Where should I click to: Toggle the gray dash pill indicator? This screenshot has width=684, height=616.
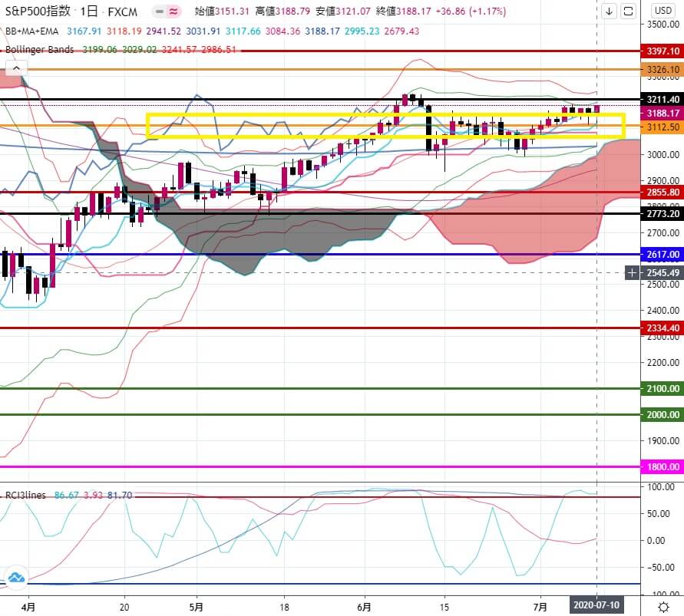[159, 12]
